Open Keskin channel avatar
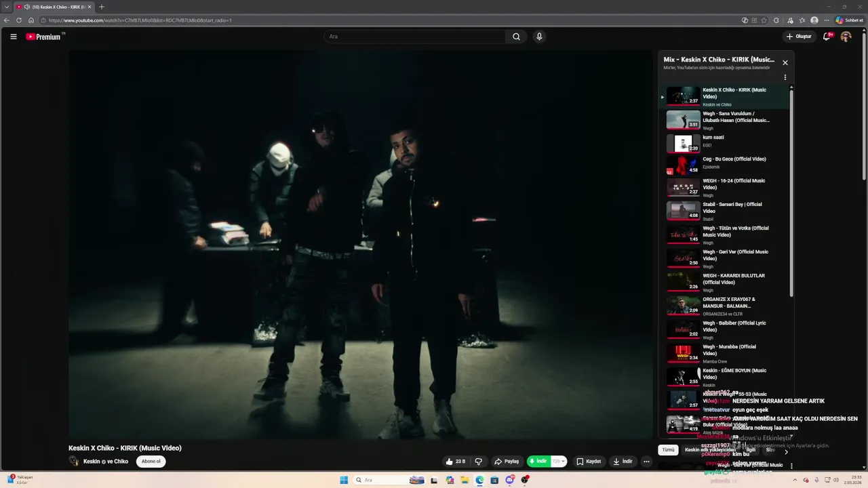The width and height of the screenshot is (868, 488). [74, 462]
